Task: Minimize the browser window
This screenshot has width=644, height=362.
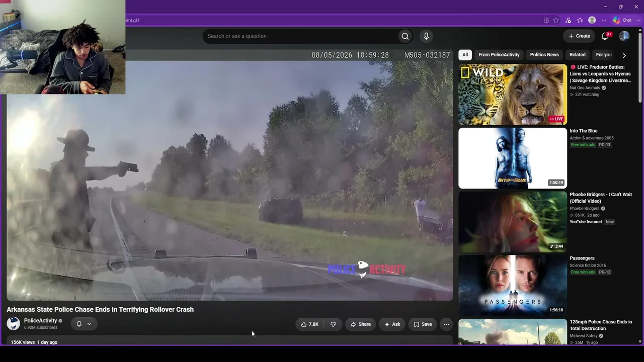Action: [605, 7]
